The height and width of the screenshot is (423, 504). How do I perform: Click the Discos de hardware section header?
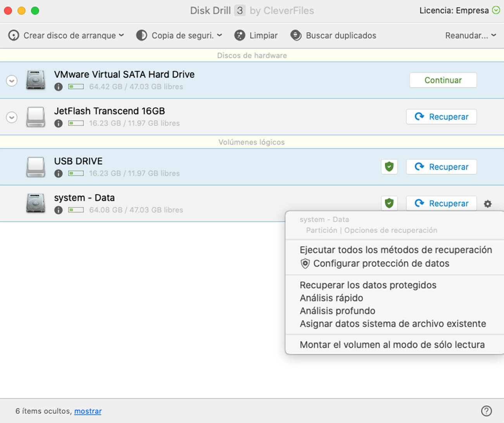(252, 55)
